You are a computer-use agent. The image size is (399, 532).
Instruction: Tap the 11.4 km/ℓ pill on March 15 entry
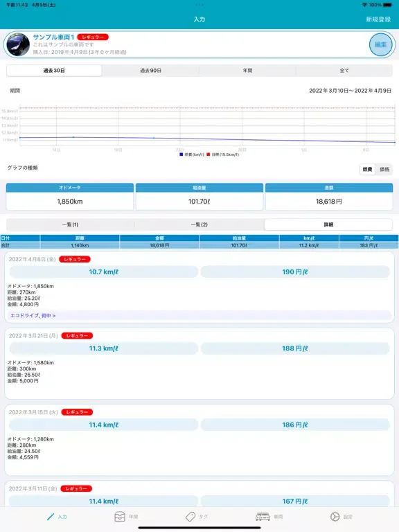coord(103,425)
